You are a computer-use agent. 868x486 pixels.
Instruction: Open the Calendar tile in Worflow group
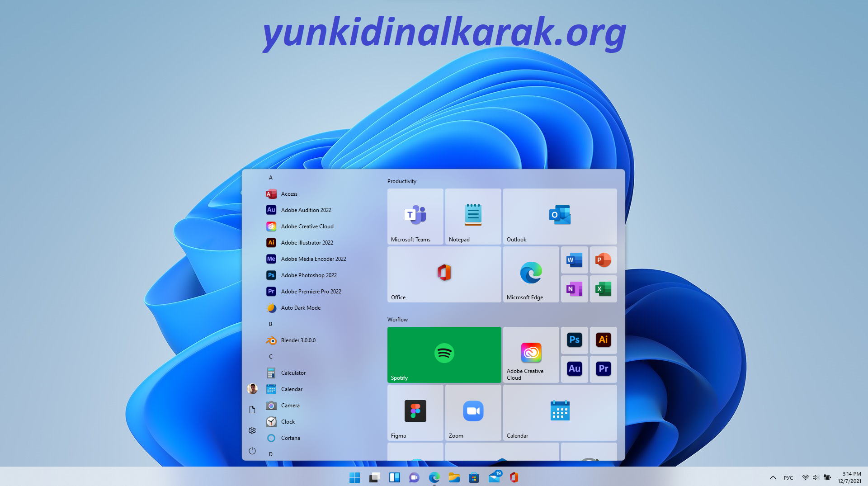(x=560, y=413)
